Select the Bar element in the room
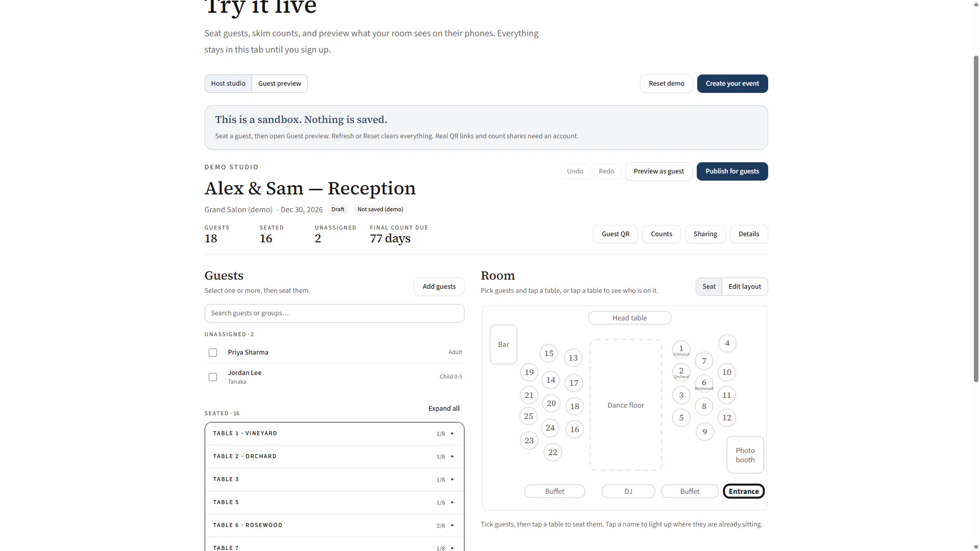Image resolution: width=980 pixels, height=551 pixels. [503, 344]
